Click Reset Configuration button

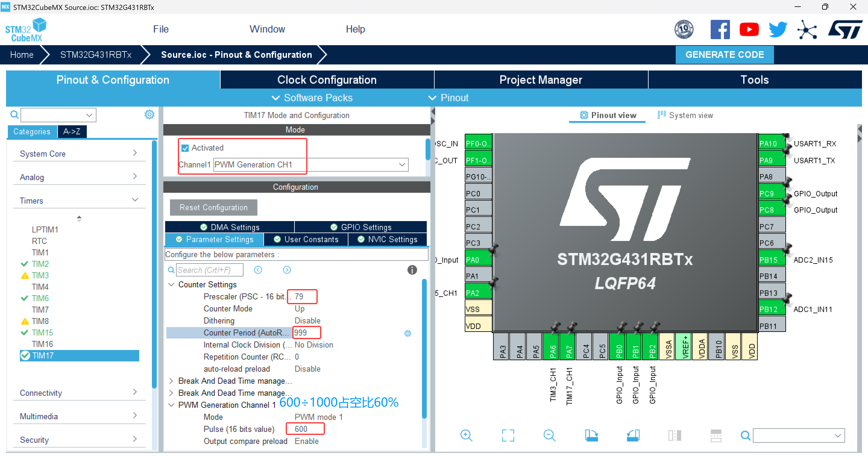click(214, 208)
